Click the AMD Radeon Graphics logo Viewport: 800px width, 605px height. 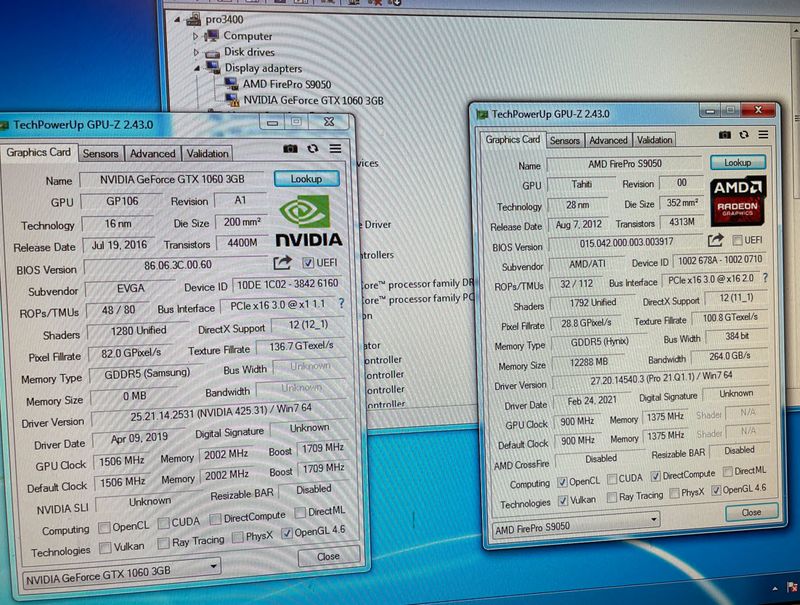(x=737, y=201)
